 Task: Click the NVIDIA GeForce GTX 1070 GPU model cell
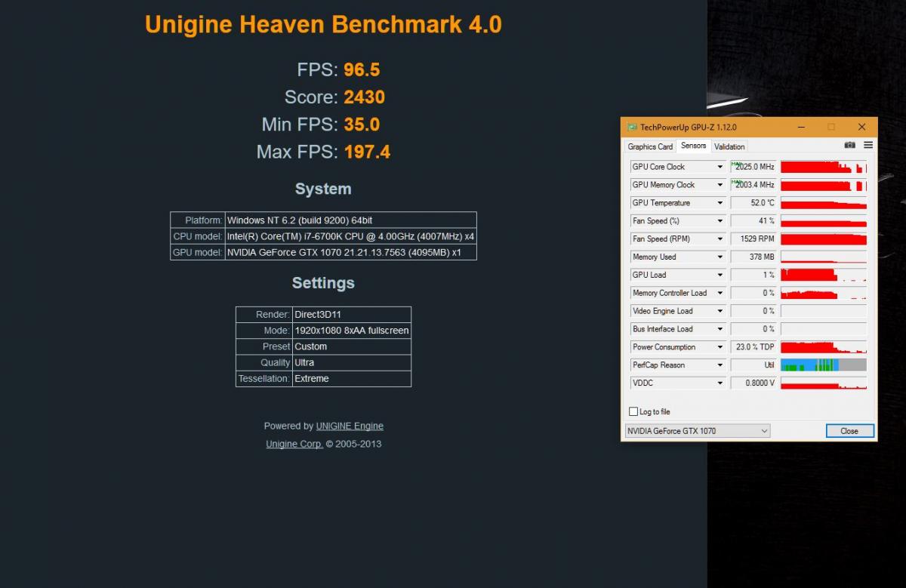point(351,252)
